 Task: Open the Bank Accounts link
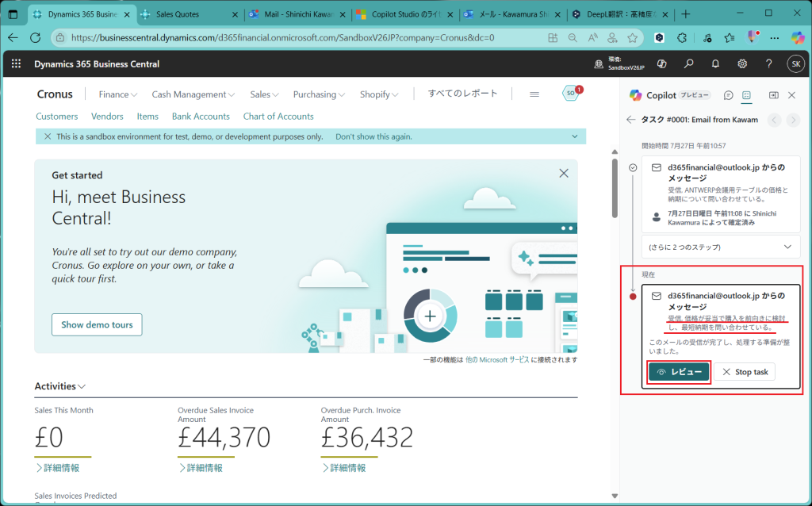pos(201,117)
